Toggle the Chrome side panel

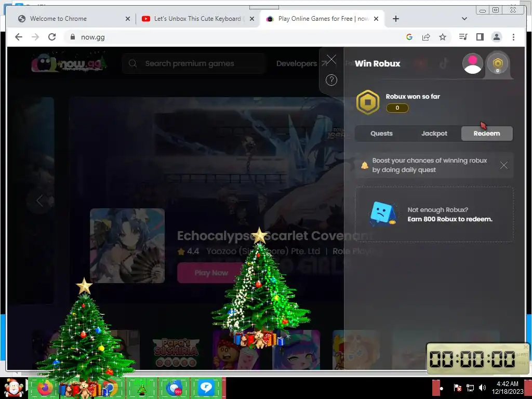(x=480, y=37)
